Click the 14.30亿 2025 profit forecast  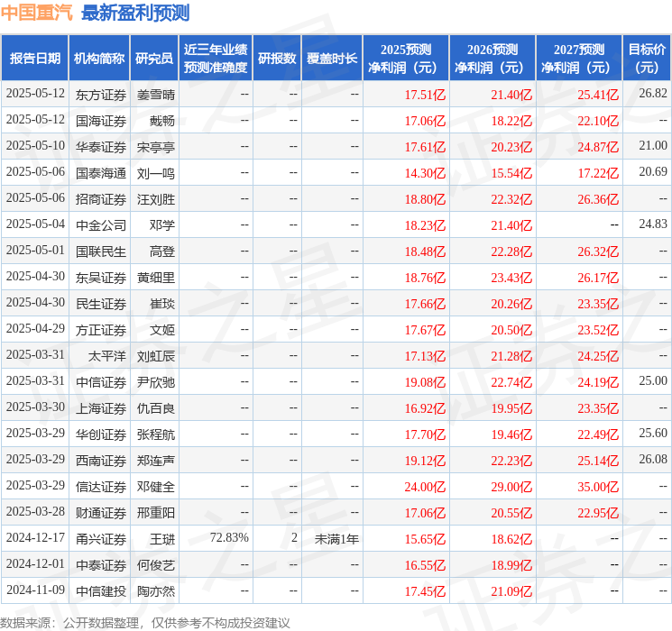coord(425,173)
